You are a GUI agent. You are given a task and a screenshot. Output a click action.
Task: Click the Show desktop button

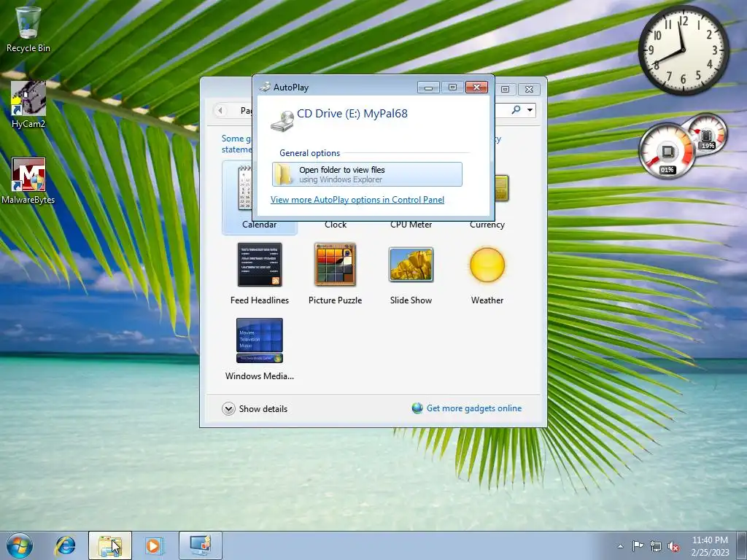(x=742, y=545)
